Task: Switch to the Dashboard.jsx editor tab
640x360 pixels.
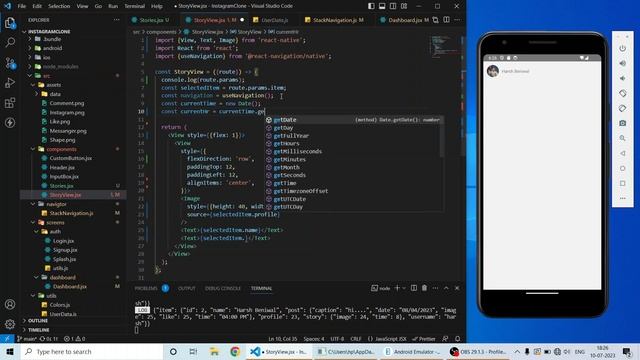Action: pos(405,20)
